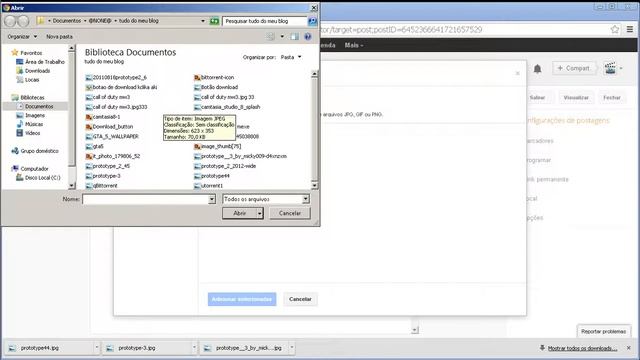Image resolution: width=640 pixels, height=360 pixels.
Task: Open the Nome filename dropdown arrow
Action: click(212, 199)
